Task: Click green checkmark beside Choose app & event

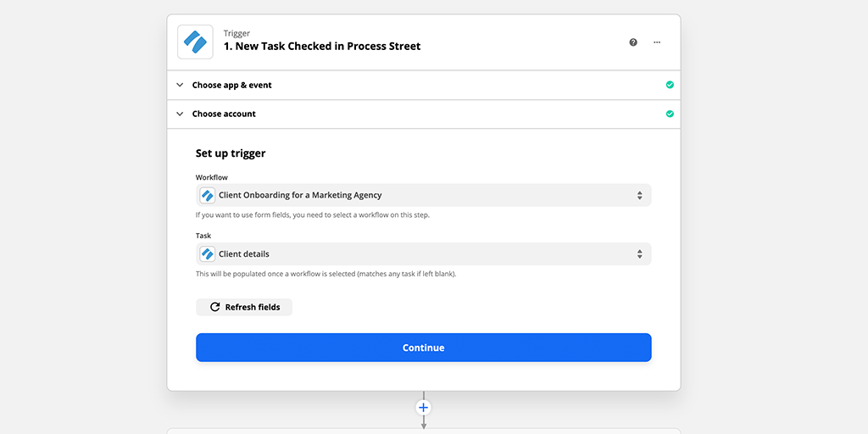Action: coord(670,85)
